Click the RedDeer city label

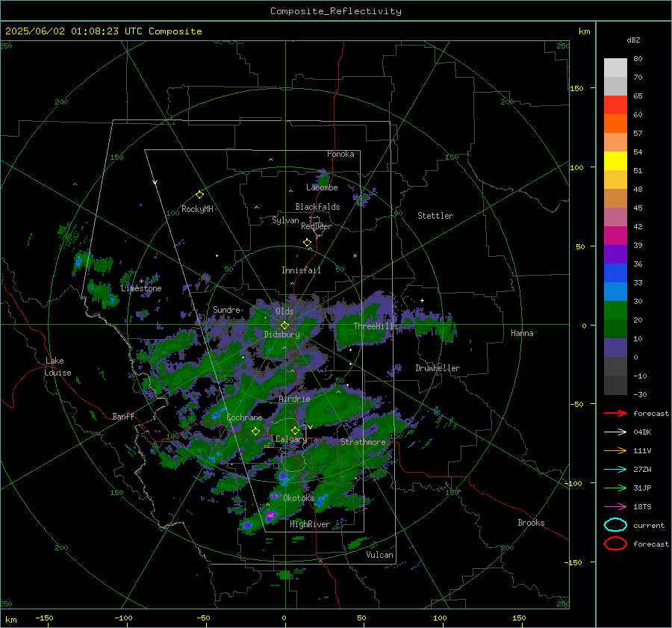[x=317, y=226]
